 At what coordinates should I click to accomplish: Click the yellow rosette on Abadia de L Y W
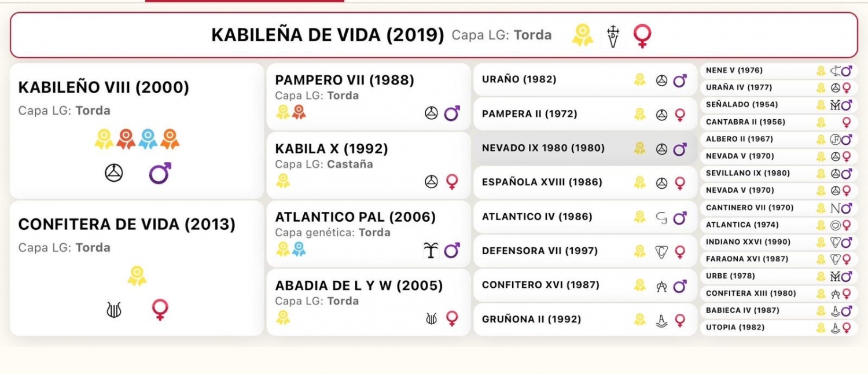point(283,317)
